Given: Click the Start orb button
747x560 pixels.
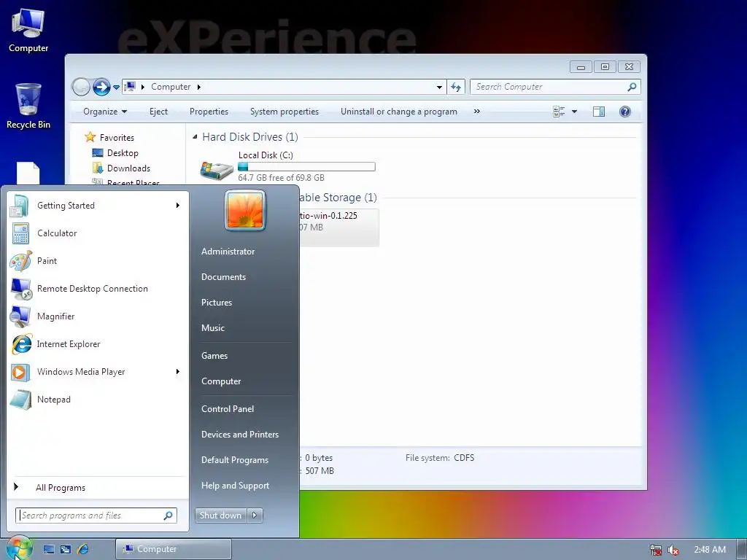Looking at the screenshot, I should pyautogui.click(x=19, y=548).
